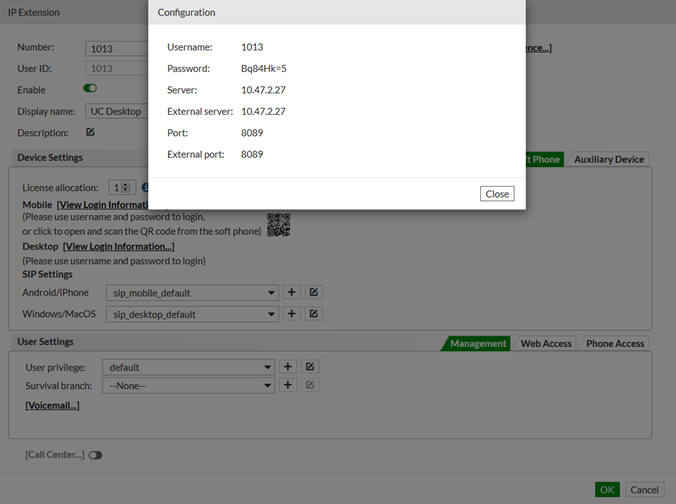676x504 pixels.
Task: Switch to the Web Access tab
Action: (546, 343)
